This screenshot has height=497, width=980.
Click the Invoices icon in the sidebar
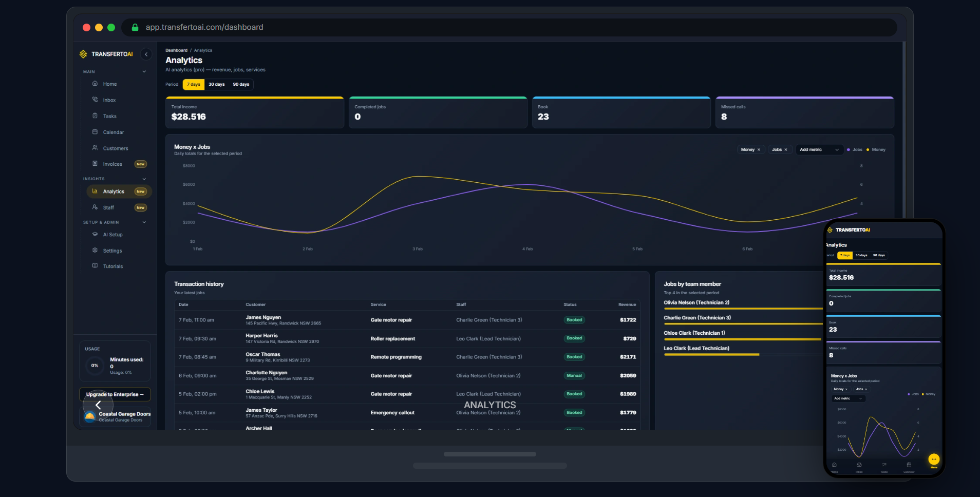(96, 164)
